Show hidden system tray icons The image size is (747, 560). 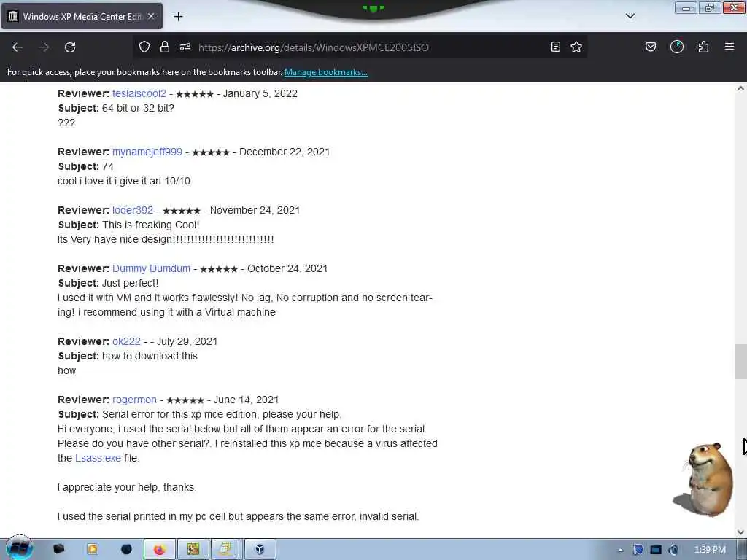[x=620, y=550]
